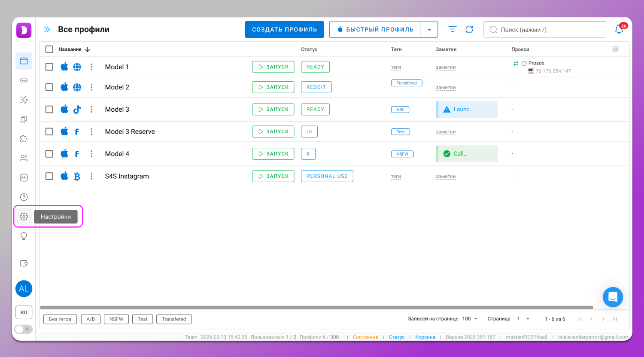Tick the checkbox for Model 1

pyautogui.click(x=49, y=67)
